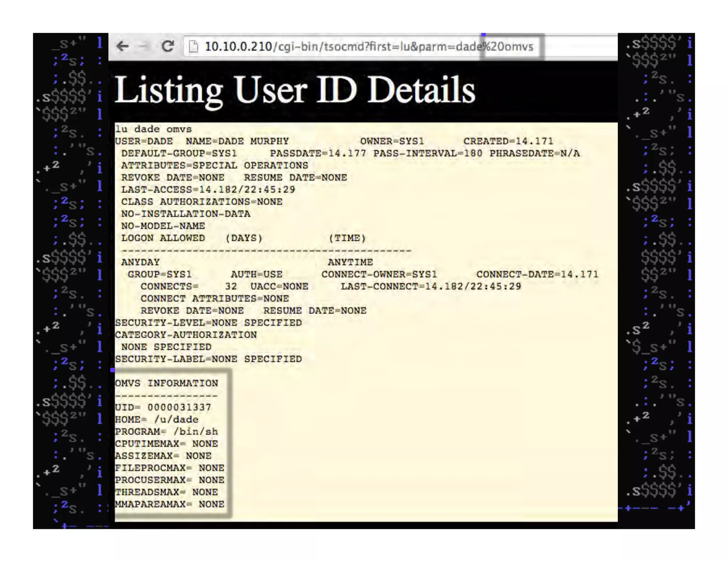728x562 pixels.
Task: Click ATTRIBUTES=SPECIAL OPERATIONS line
Action: click(214, 166)
